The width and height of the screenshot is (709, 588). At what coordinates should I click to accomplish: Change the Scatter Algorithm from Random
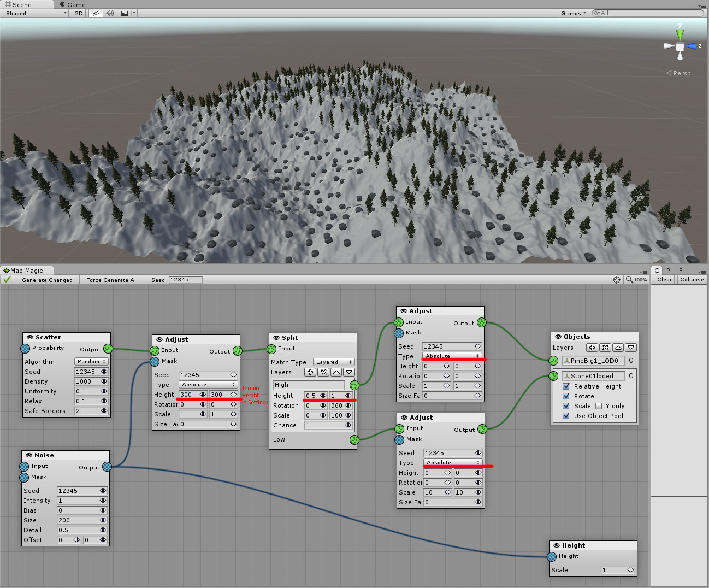(x=91, y=361)
